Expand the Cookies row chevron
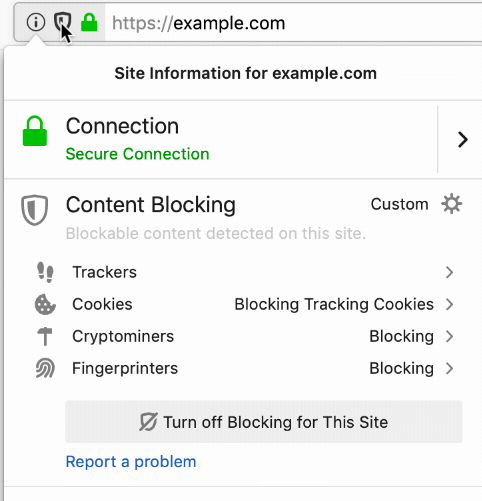Viewport: 482px width, 501px height. (x=449, y=304)
